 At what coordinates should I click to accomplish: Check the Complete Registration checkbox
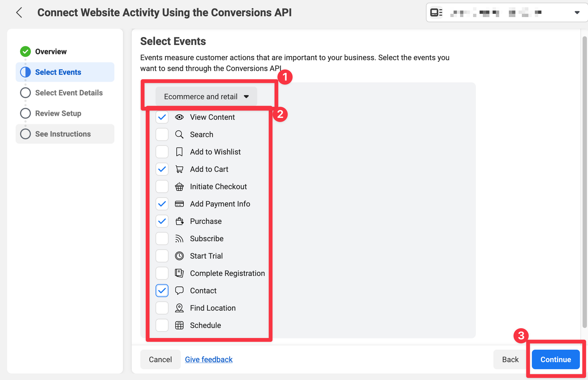pos(162,273)
